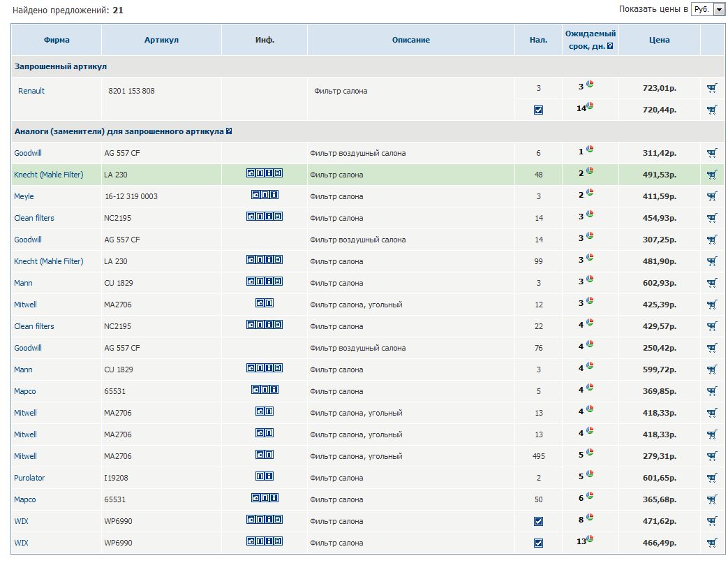Click delivery pie chart icon for Purolator row
The height and width of the screenshot is (563, 728).
[590, 474]
